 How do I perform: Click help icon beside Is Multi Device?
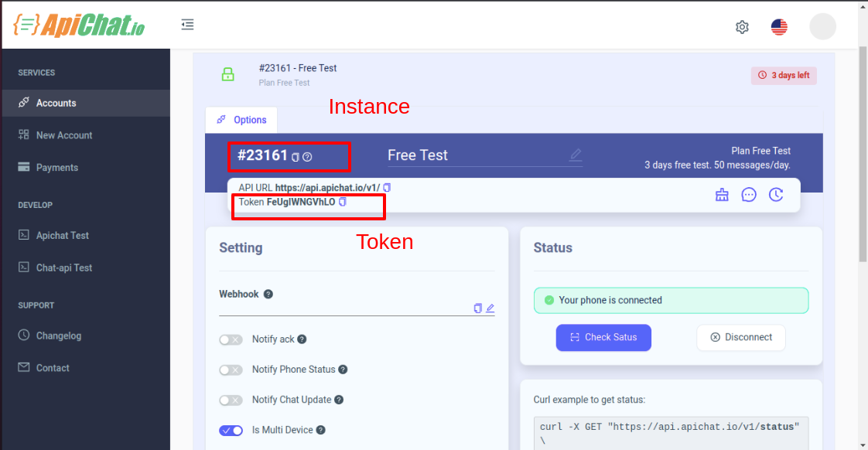coord(320,430)
